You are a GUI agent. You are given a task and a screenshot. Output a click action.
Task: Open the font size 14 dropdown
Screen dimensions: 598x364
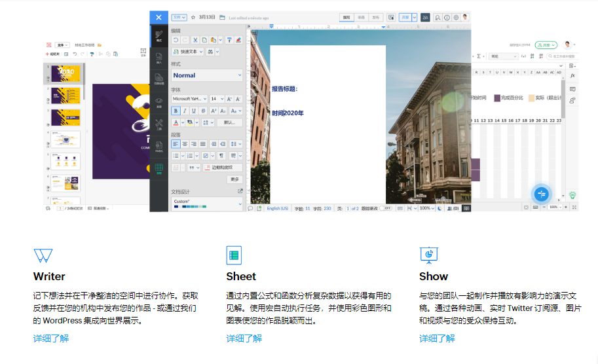(217, 99)
